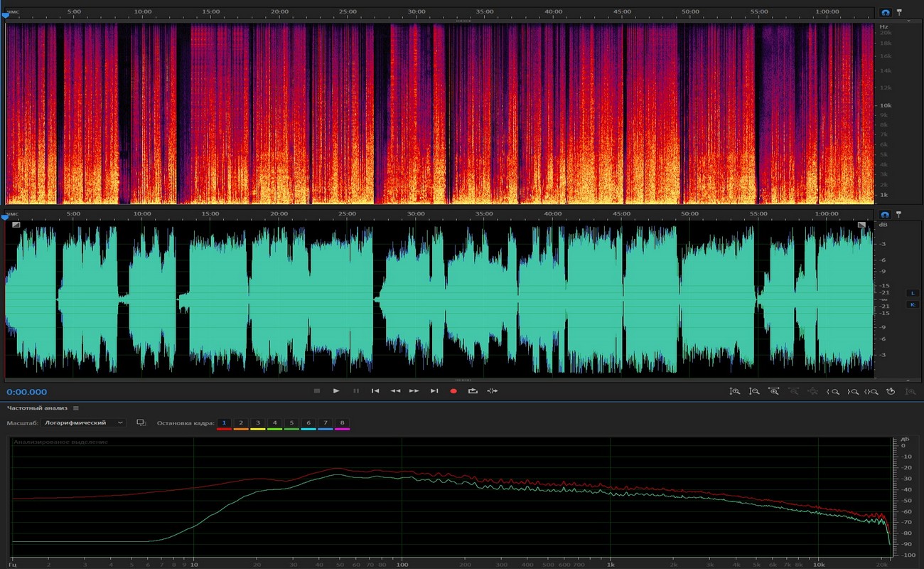Click hold frame button 1

[224, 422]
